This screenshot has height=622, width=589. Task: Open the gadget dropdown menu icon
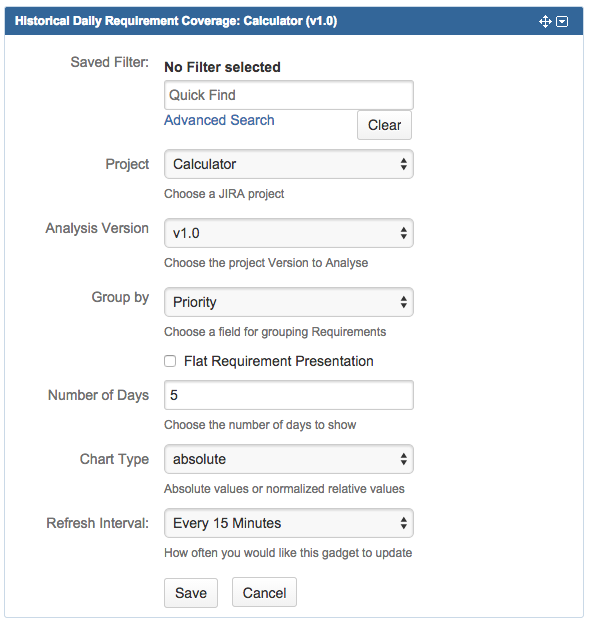(x=562, y=21)
